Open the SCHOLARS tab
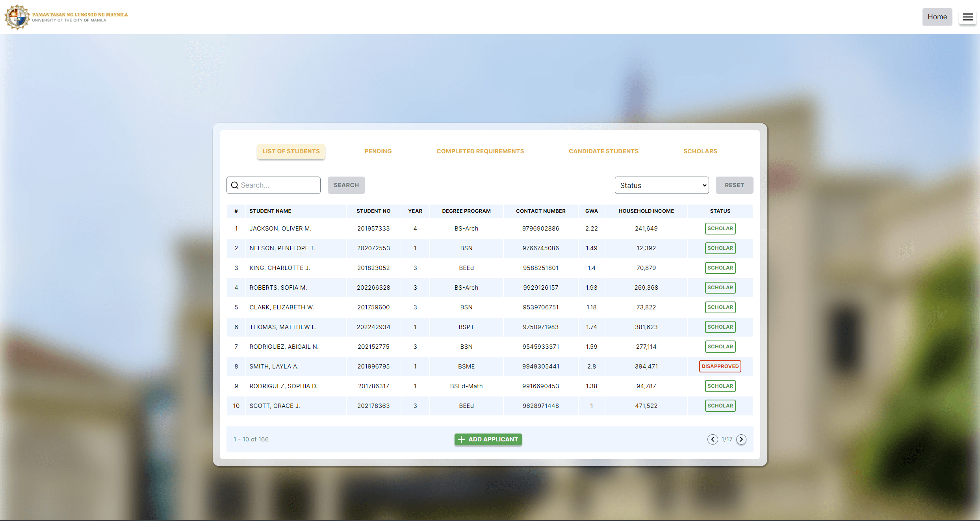Image resolution: width=980 pixels, height=521 pixels. pos(700,151)
